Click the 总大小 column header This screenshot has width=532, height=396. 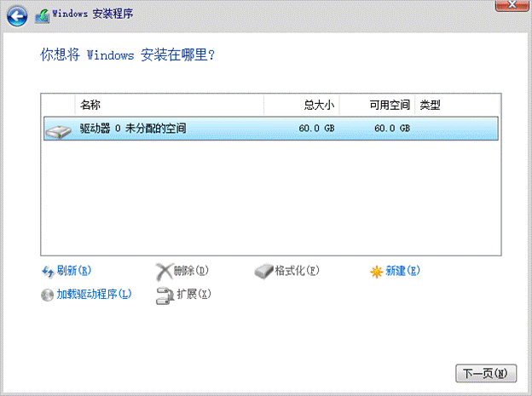click(302, 105)
